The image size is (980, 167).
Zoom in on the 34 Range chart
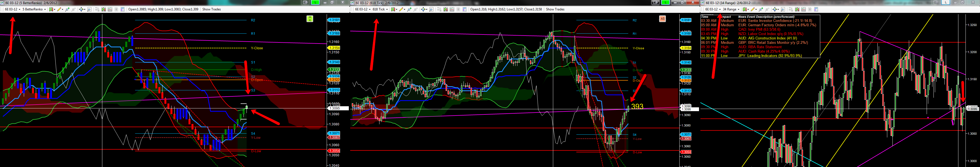(761, 9)
